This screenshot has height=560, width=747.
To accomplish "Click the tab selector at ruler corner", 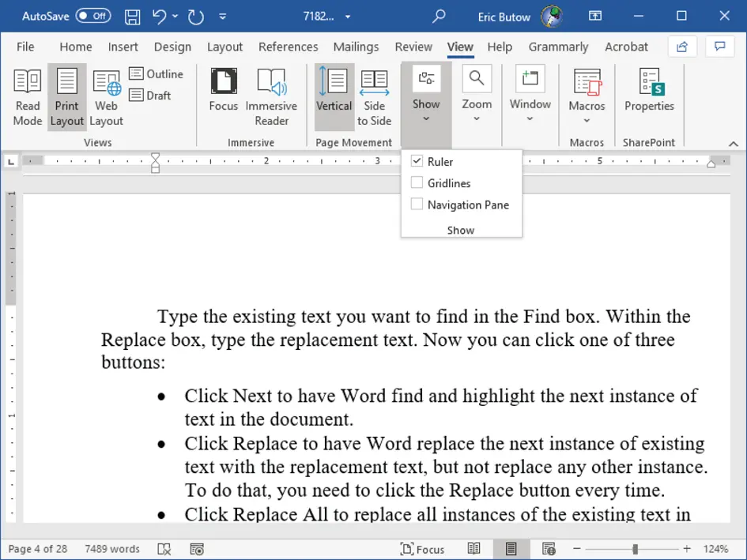I will click(11, 162).
